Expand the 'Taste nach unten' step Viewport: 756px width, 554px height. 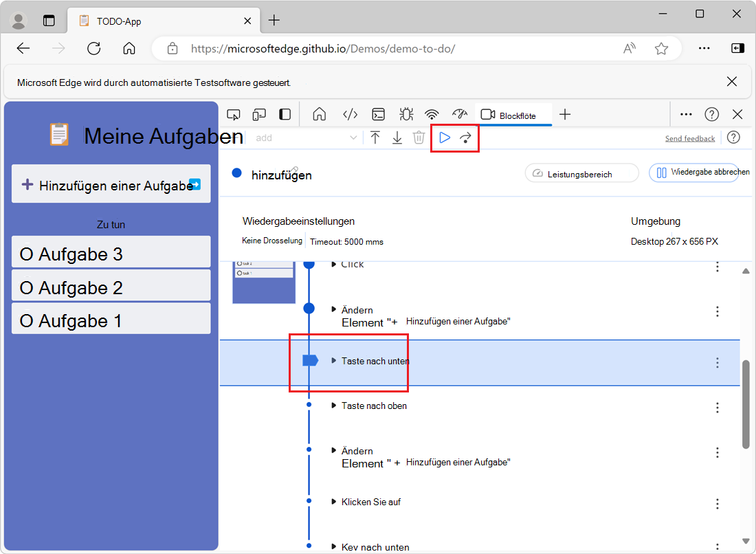point(334,361)
